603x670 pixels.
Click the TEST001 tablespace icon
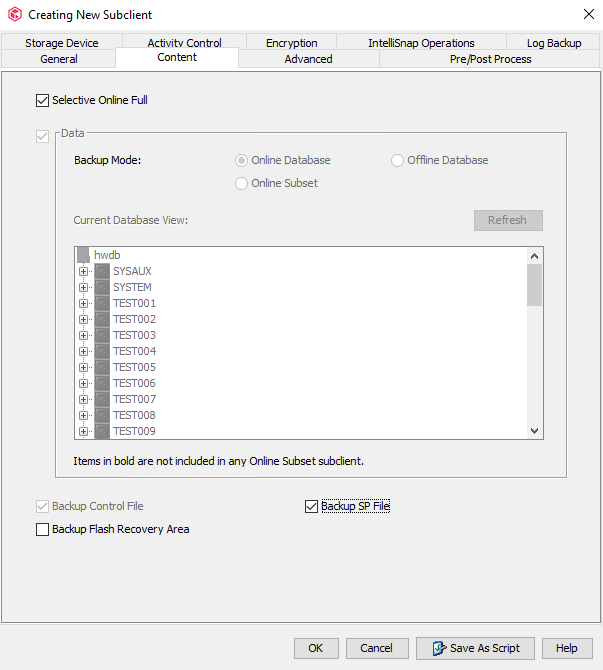pos(101,304)
